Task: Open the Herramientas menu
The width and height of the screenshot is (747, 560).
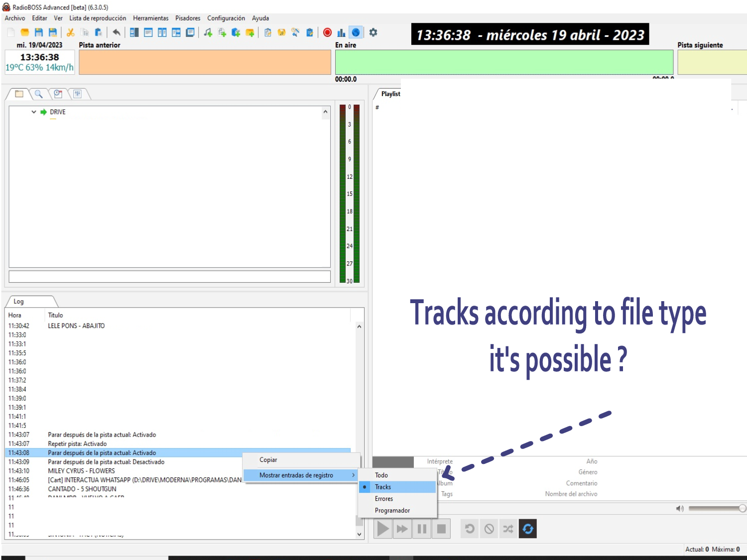Action: 150,18
